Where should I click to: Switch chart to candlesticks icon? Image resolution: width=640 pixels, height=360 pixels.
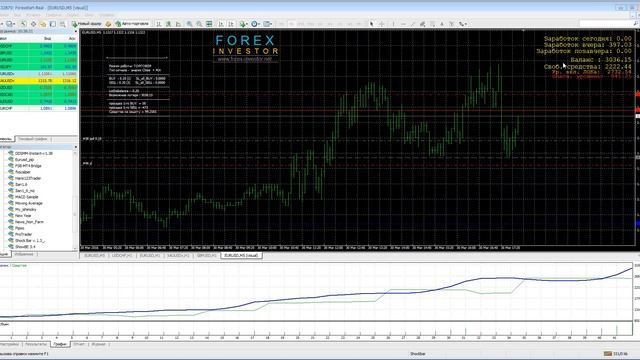[x=168, y=24]
